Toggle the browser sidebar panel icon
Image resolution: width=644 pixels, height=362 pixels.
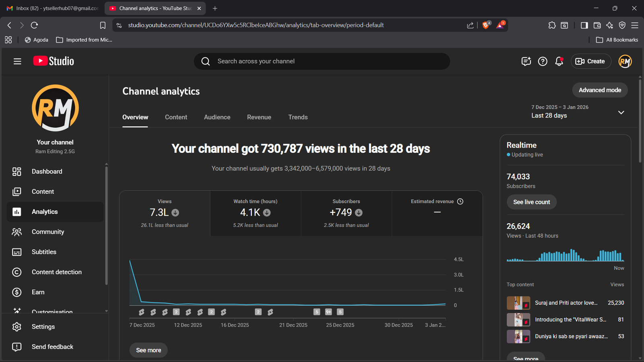click(584, 25)
